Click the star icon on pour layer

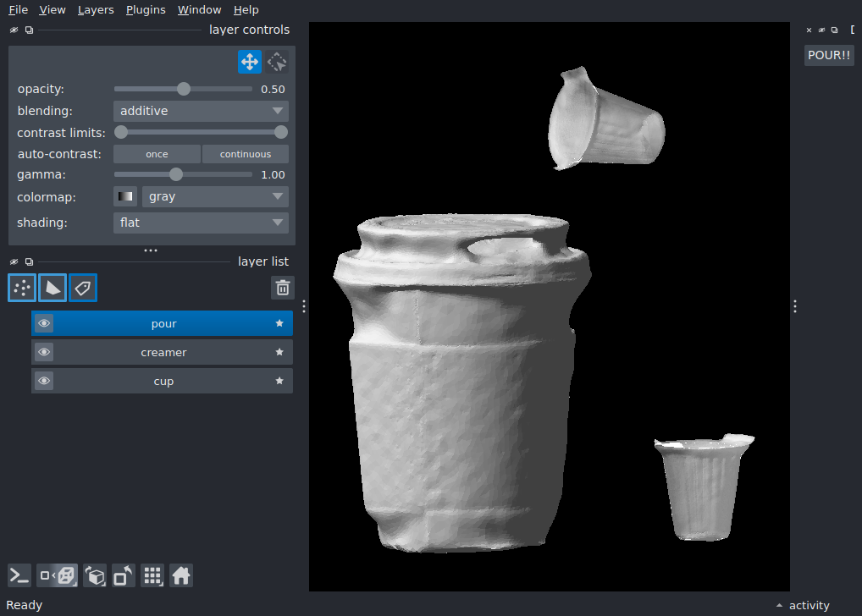coord(279,323)
